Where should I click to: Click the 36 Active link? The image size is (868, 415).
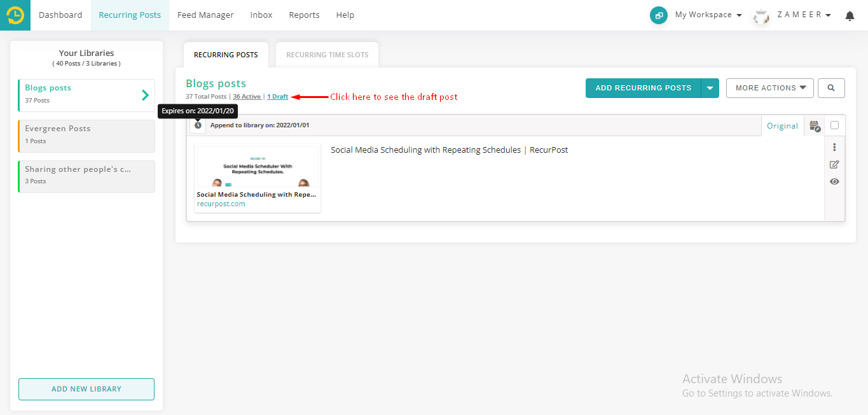pyautogui.click(x=247, y=97)
